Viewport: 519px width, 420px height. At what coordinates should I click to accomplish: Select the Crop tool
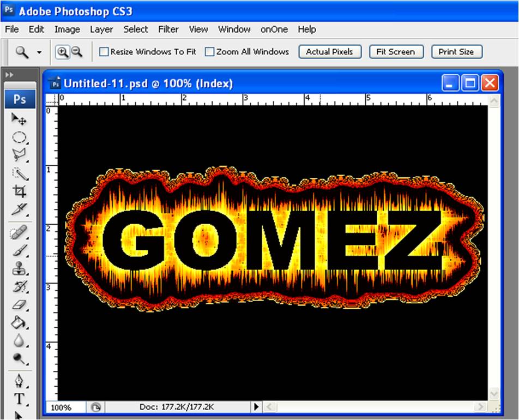point(19,191)
